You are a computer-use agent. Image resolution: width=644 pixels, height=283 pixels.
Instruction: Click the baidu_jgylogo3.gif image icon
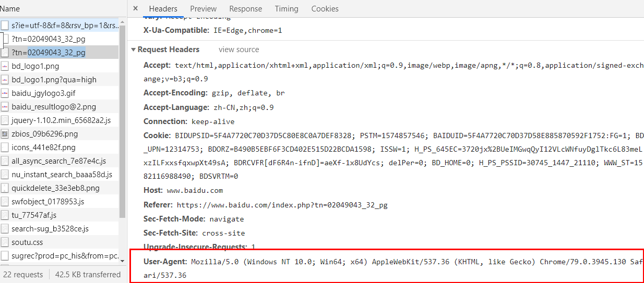(5, 93)
